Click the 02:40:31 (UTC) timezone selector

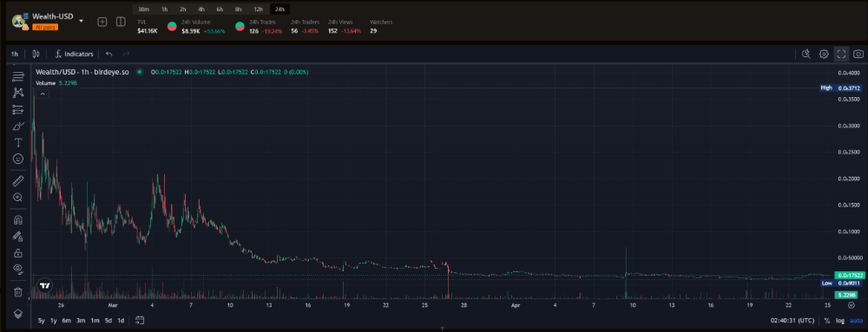[x=792, y=321]
